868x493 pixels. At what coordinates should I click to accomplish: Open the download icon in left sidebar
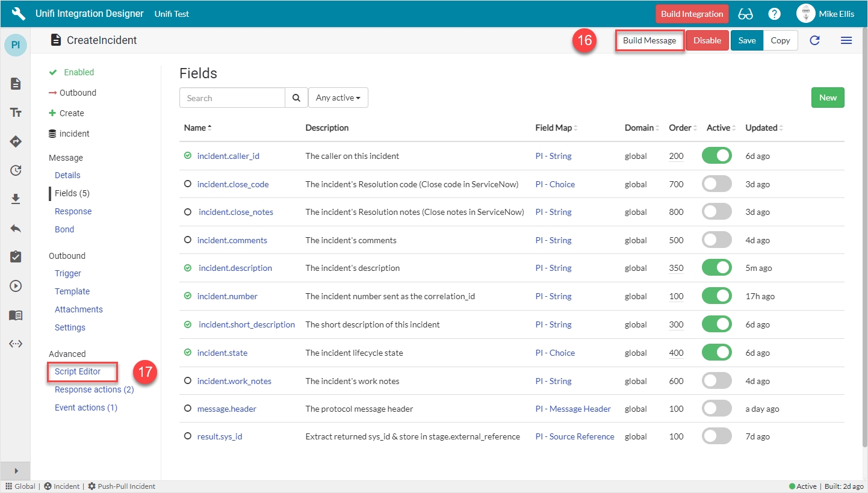(x=16, y=199)
